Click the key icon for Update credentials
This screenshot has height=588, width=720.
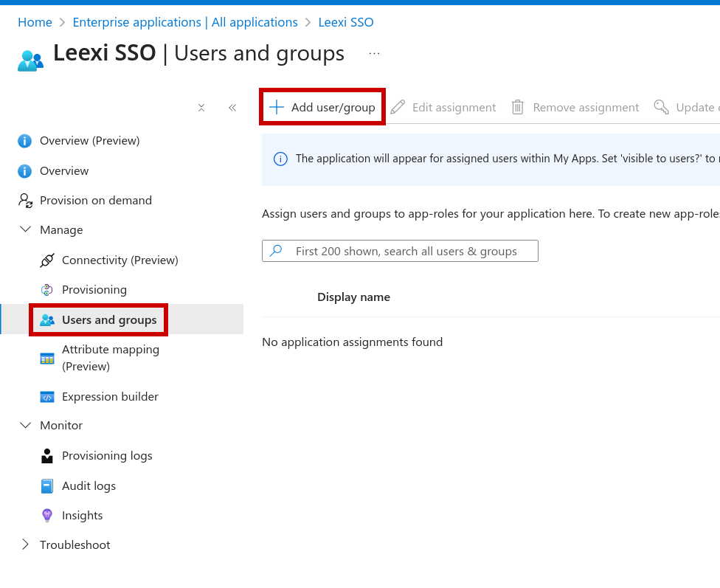pos(661,107)
